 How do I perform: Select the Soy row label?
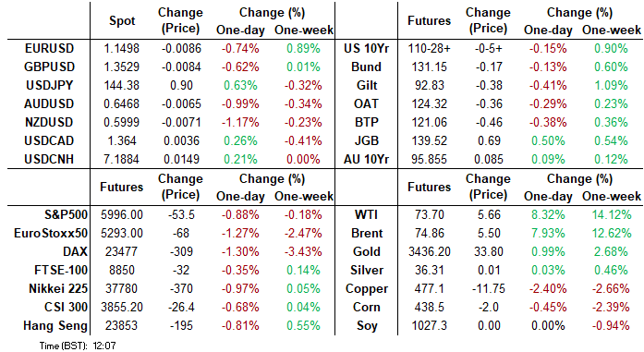367,326
